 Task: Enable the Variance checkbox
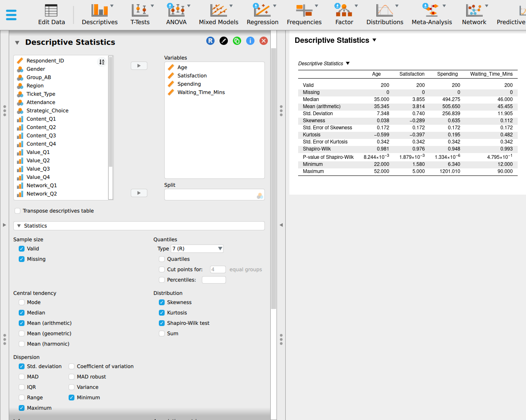click(72, 387)
